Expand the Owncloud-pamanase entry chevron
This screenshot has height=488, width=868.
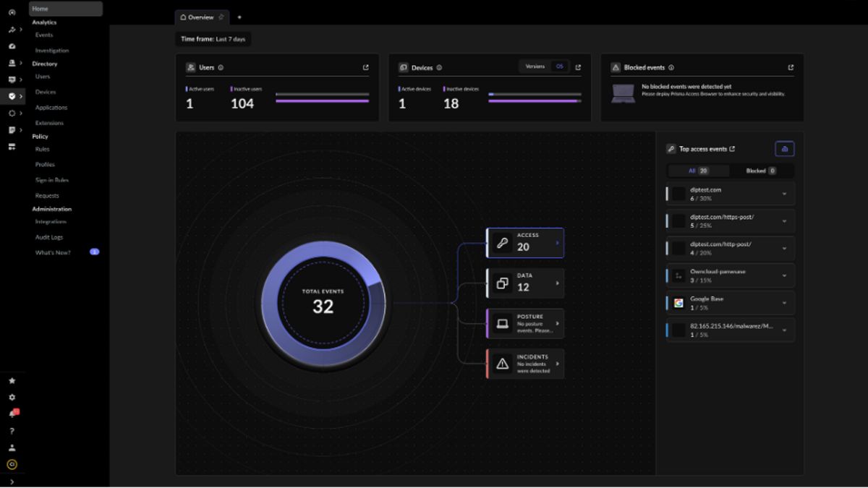pos(784,275)
